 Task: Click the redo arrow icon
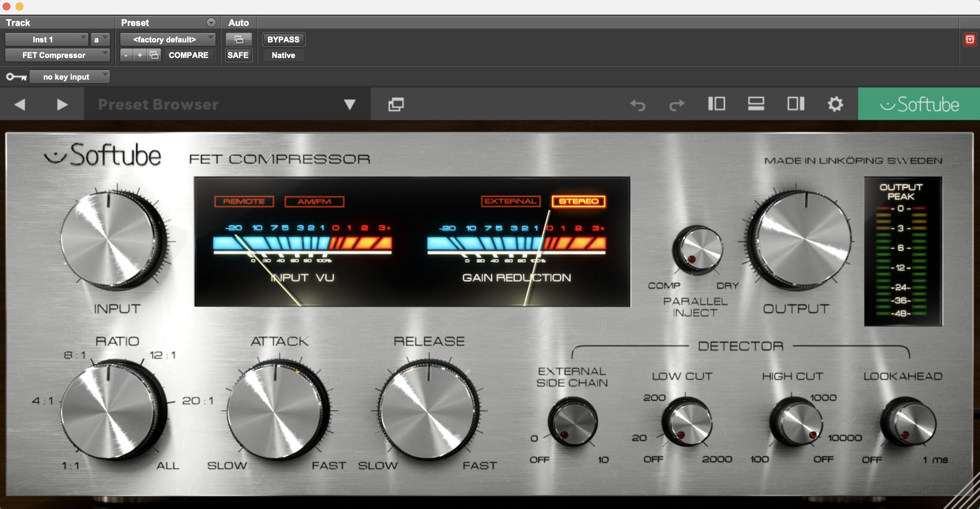(677, 105)
